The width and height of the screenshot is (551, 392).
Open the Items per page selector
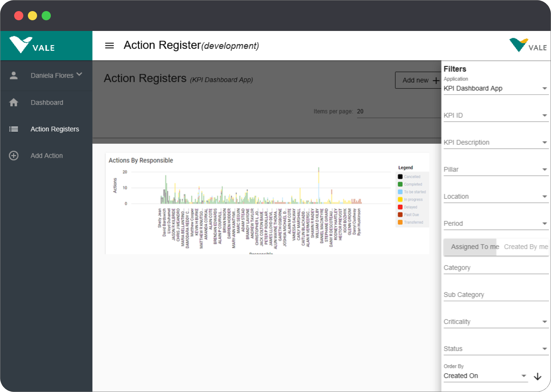coord(399,112)
